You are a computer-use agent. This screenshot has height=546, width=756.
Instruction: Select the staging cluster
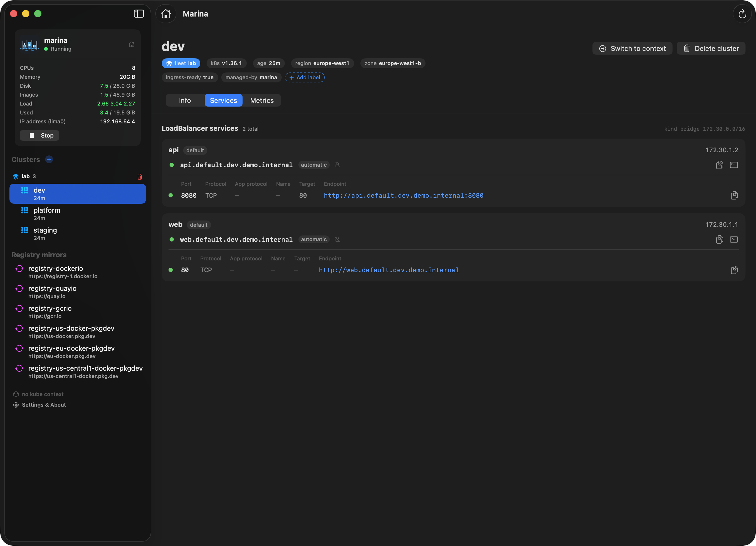(78, 234)
